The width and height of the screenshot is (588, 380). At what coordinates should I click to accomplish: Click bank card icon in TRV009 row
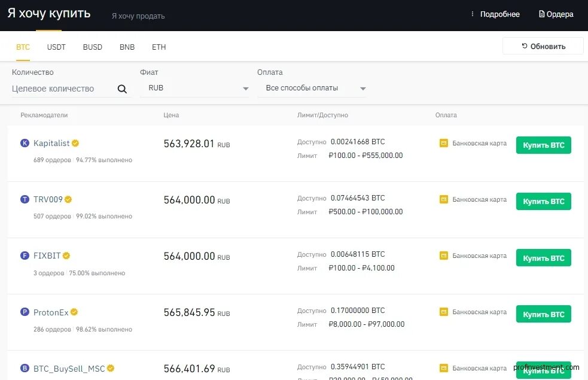444,199
